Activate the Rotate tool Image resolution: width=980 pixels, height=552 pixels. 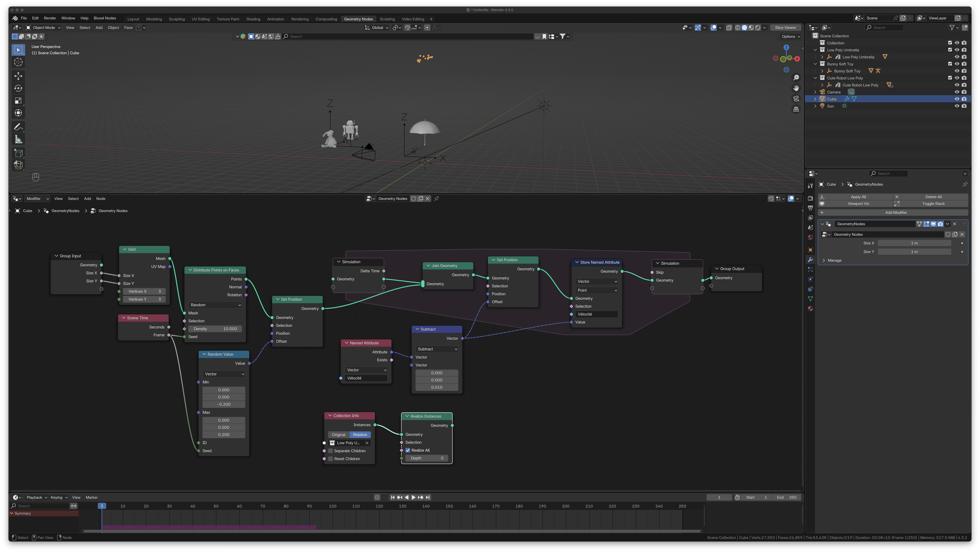pos(18,88)
